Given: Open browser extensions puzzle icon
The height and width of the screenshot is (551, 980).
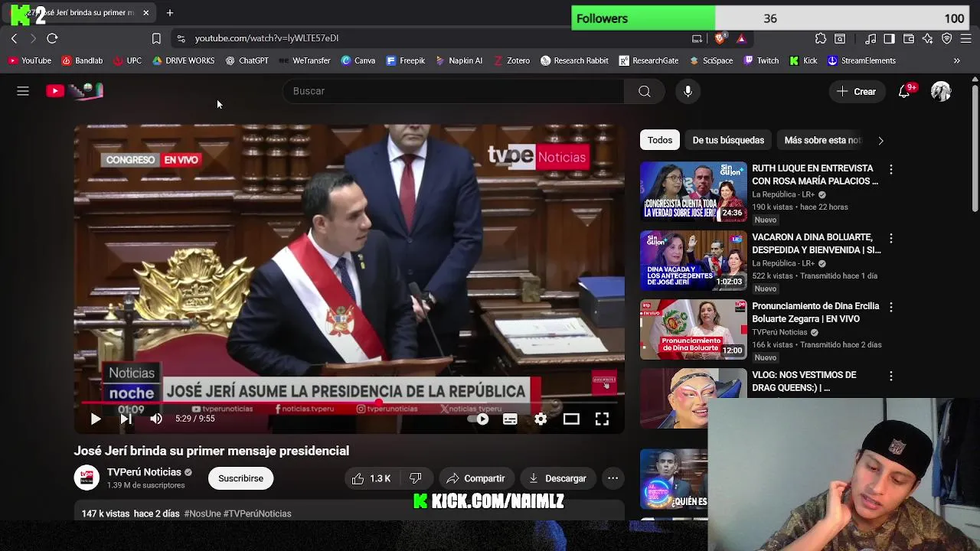Looking at the screenshot, I should coord(821,38).
